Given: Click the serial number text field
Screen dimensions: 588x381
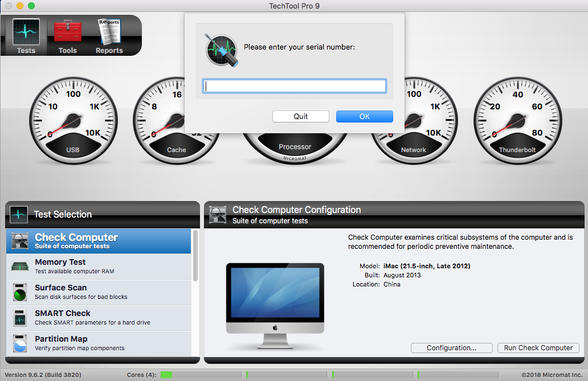Looking at the screenshot, I should [x=294, y=86].
